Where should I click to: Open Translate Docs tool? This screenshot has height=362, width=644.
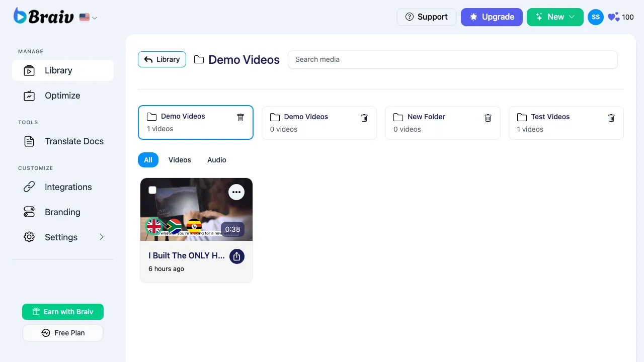tap(63, 141)
